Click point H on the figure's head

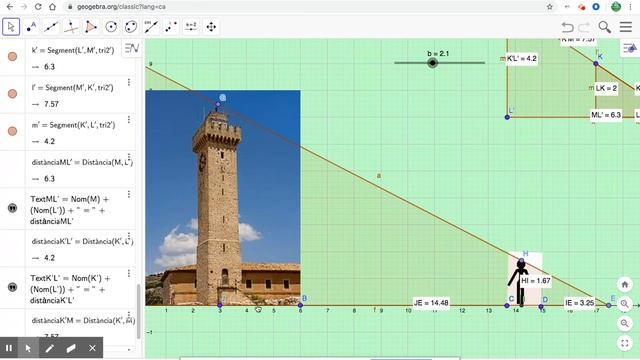[x=521, y=260]
